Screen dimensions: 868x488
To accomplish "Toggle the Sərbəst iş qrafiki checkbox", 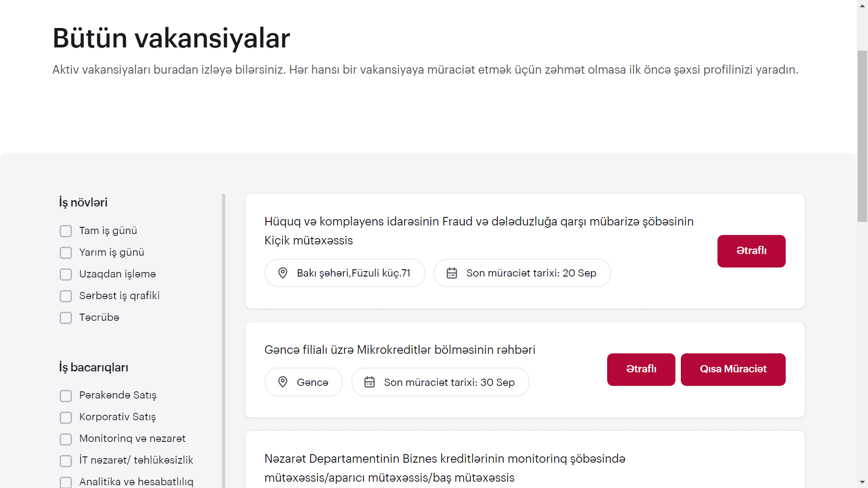I will point(66,296).
